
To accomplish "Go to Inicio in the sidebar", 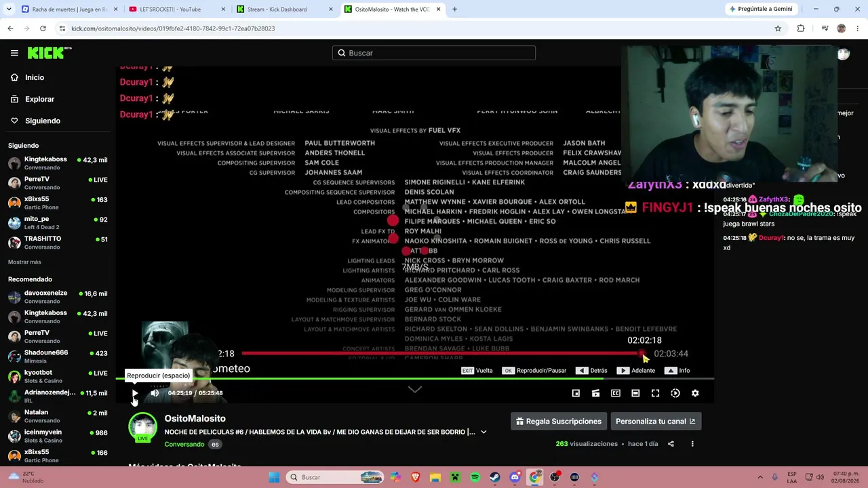I will tap(34, 77).
